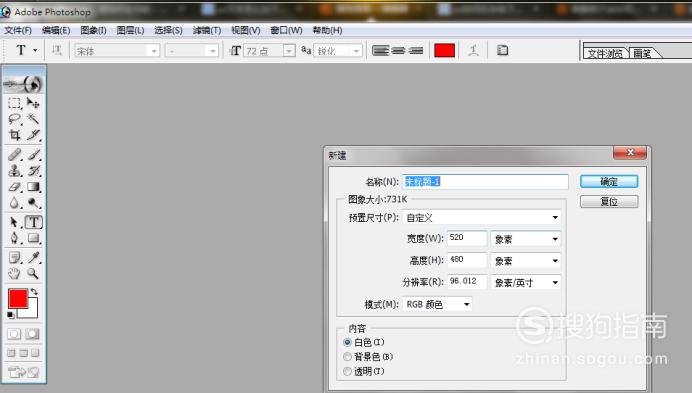Select the Rectangular Marquee tool
Image resolution: width=692 pixels, height=393 pixels.
(15, 103)
